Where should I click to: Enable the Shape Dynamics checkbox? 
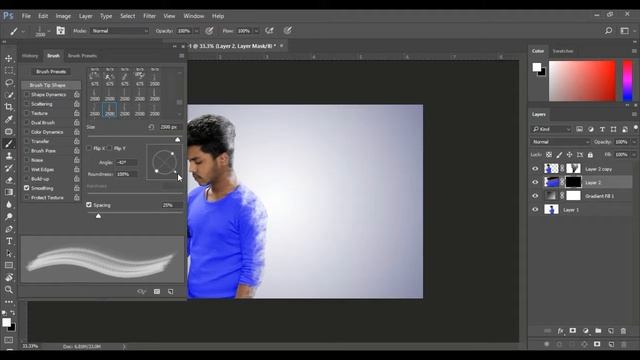(x=27, y=94)
